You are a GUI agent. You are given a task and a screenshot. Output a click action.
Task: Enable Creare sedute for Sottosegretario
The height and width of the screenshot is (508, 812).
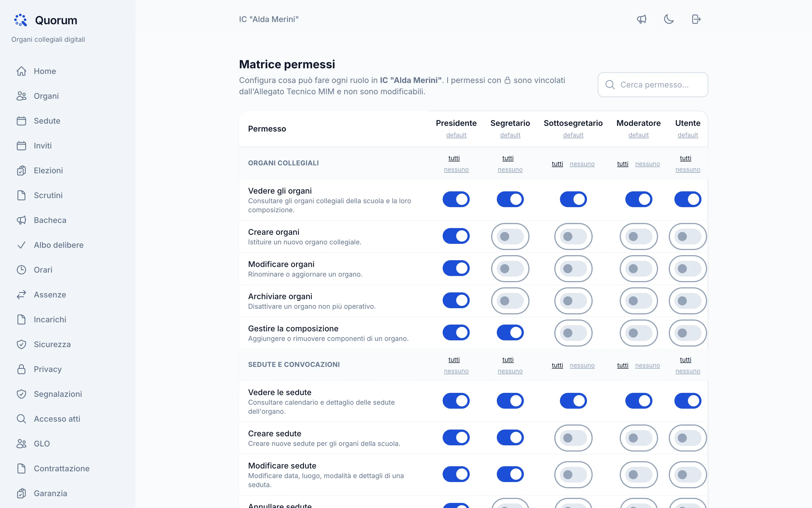[x=573, y=438]
